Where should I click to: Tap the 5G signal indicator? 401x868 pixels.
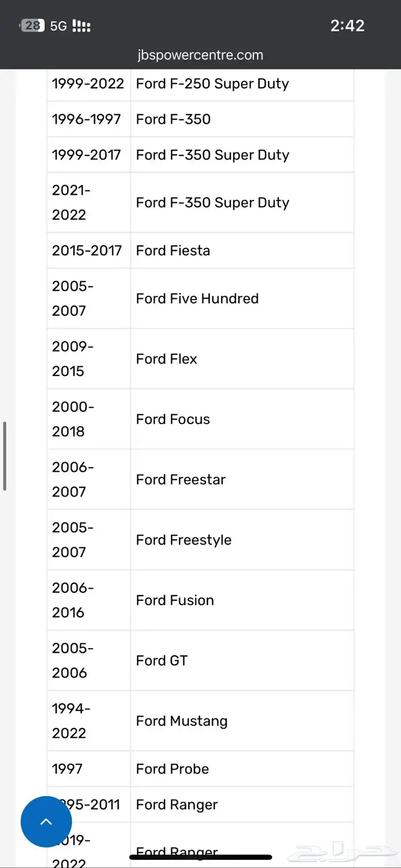coord(58,26)
